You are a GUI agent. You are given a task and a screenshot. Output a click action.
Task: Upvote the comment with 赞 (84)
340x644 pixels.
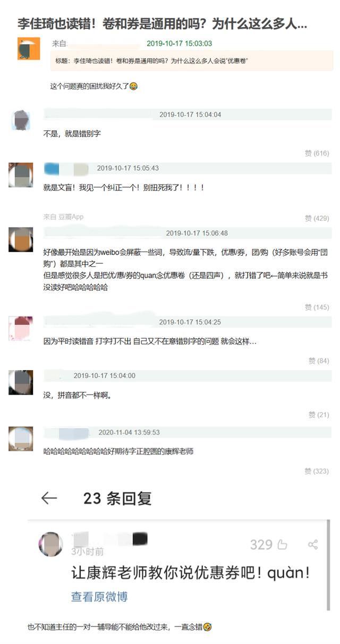tap(319, 361)
